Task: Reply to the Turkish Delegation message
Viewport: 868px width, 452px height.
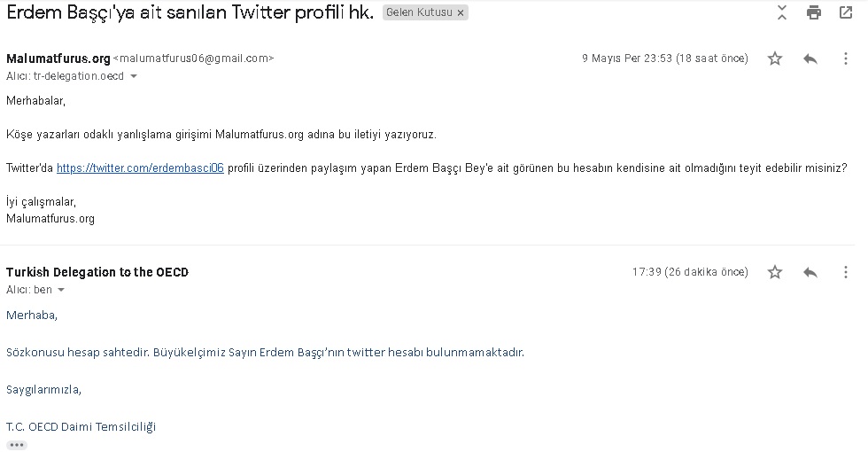Action: click(x=810, y=272)
